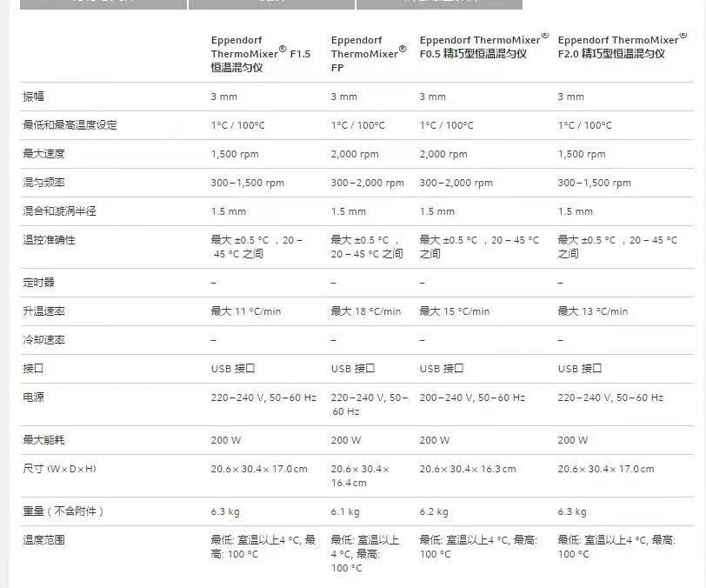Select 1.5 mm orbit radius for F0.5
This screenshot has height=588, width=706.
[437, 211]
